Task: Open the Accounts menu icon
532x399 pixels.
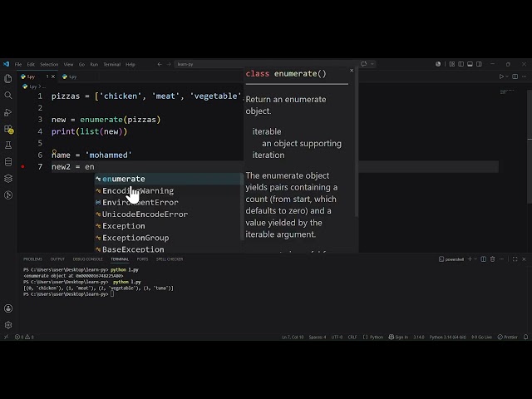Action: point(8,308)
